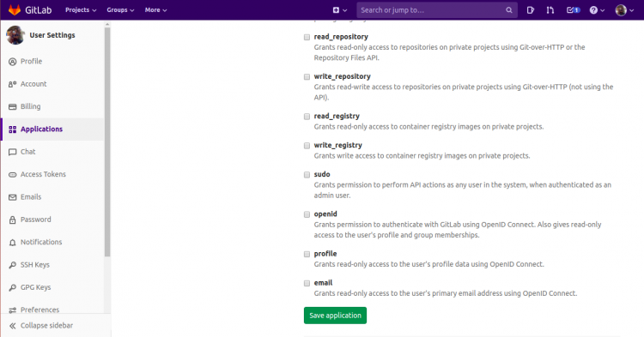Check the sudo scope checkbox

[307, 175]
